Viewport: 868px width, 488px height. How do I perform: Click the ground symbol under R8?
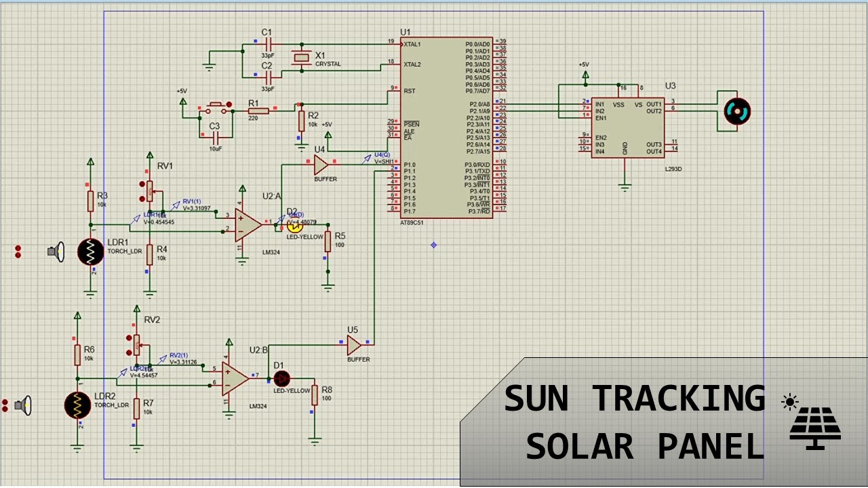[315, 441]
